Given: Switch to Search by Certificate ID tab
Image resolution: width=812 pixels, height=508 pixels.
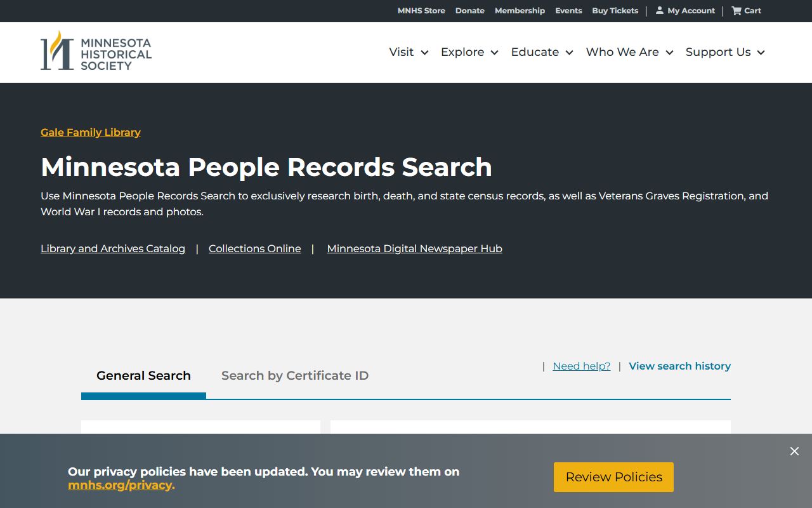Looking at the screenshot, I should (x=295, y=376).
